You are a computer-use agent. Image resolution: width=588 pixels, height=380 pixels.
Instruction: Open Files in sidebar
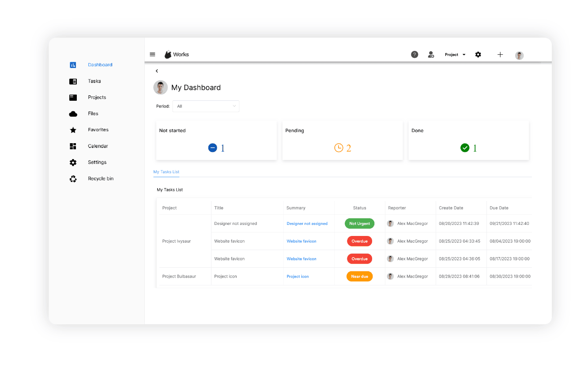(93, 114)
